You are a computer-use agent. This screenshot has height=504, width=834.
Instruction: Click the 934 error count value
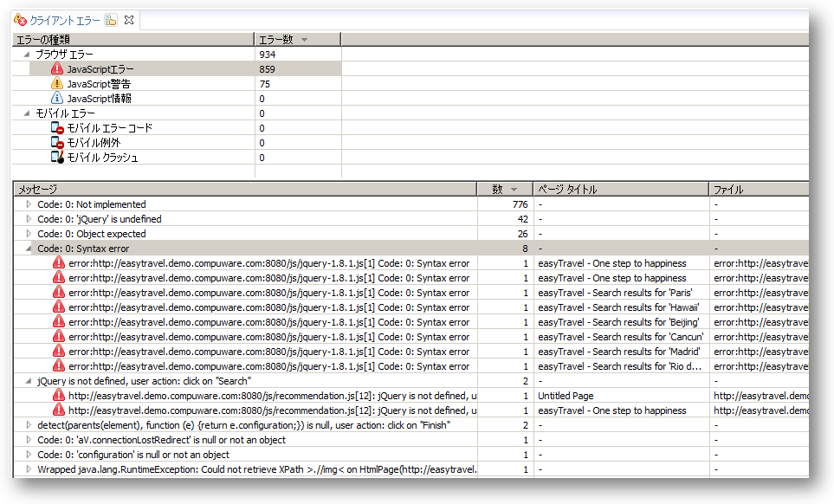tap(268, 55)
